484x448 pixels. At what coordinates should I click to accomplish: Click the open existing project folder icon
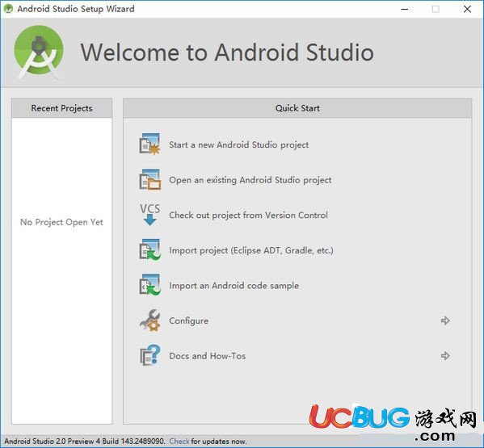tap(149, 179)
